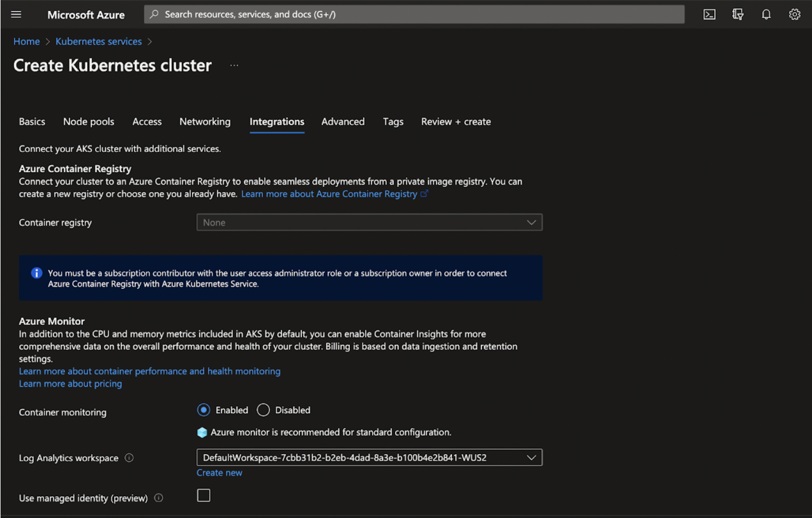Go to the Kubernetes services breadcrumb

pos(99,41)
